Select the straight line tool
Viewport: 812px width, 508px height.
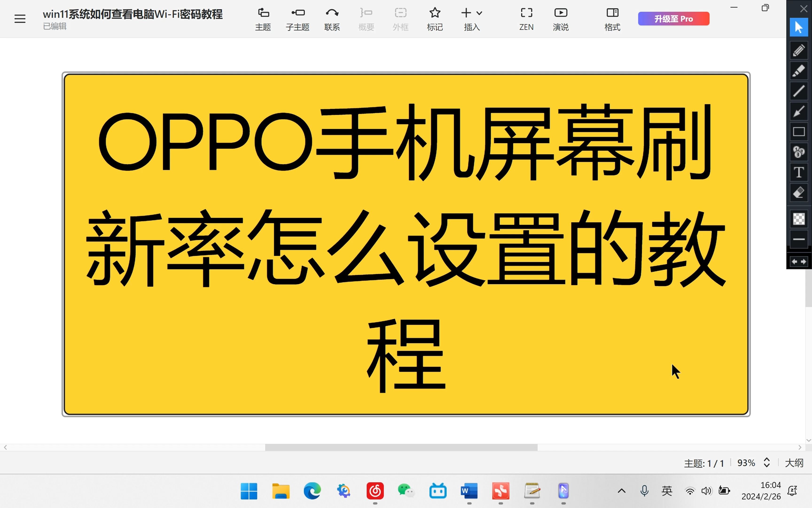click(799, 91)
